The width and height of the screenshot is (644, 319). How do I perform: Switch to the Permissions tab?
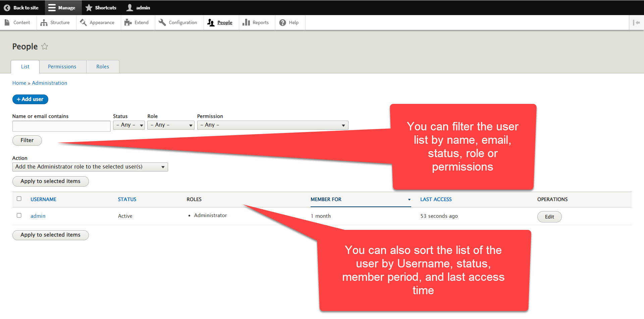tap(62, 66)
